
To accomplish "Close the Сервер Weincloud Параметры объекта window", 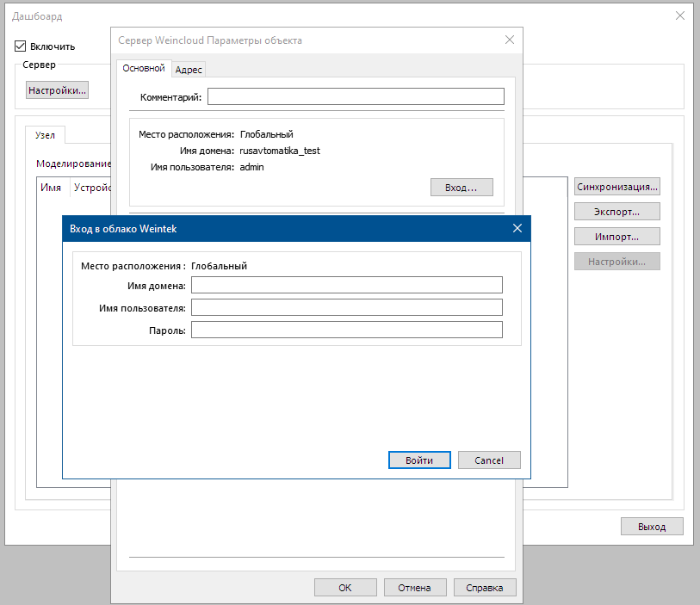I will pos(510,40).
